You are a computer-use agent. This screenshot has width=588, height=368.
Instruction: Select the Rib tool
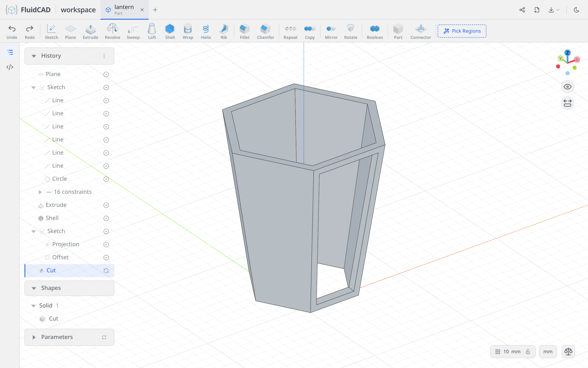224,31
